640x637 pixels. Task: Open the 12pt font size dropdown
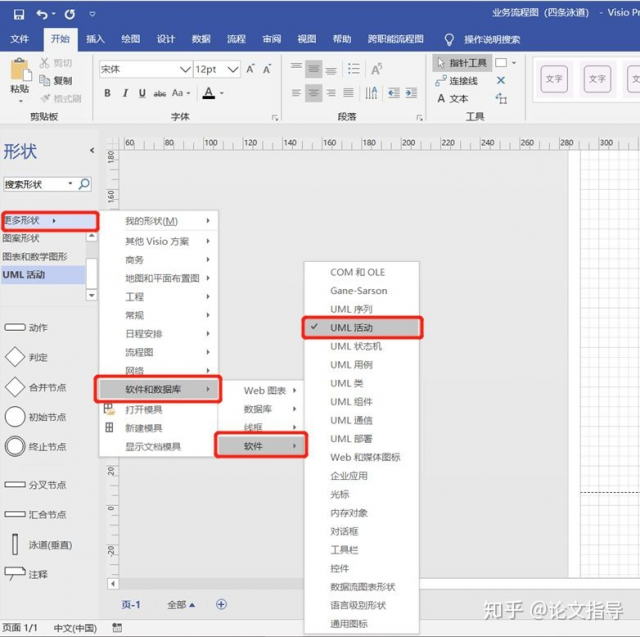[233, 70]
